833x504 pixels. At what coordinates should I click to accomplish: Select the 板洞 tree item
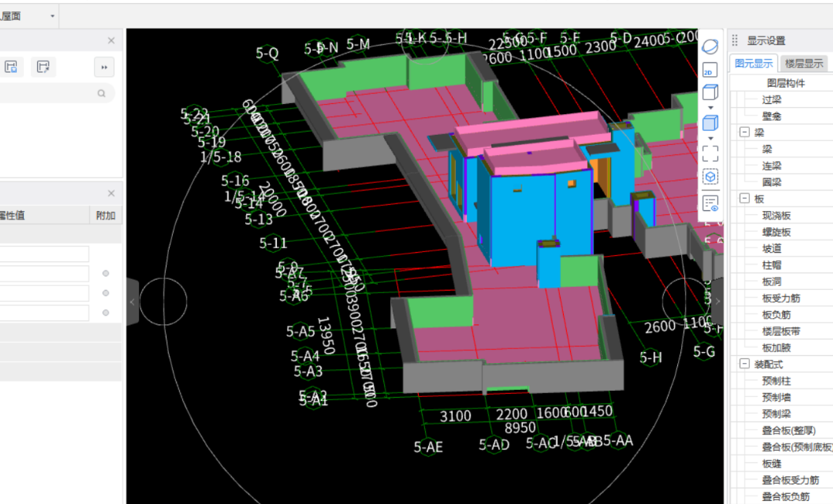[x=771, y=281]
